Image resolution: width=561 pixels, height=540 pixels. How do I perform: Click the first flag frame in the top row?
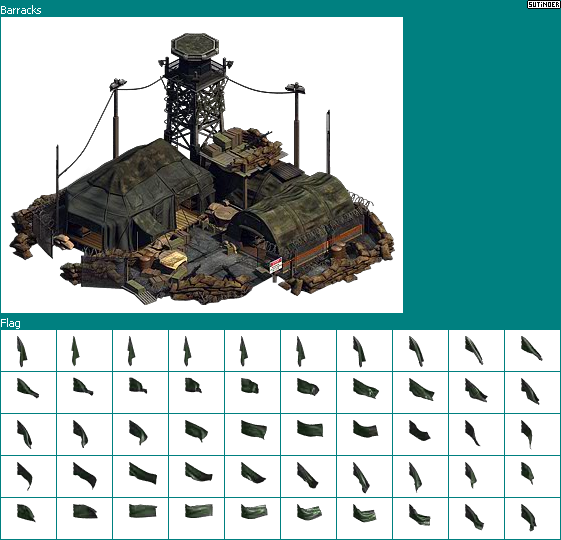click(28, 351)
